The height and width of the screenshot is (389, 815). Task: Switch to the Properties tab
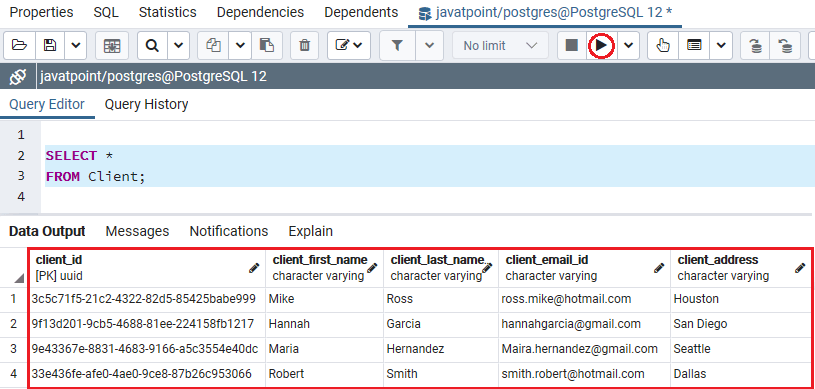[x=42, y=12]
